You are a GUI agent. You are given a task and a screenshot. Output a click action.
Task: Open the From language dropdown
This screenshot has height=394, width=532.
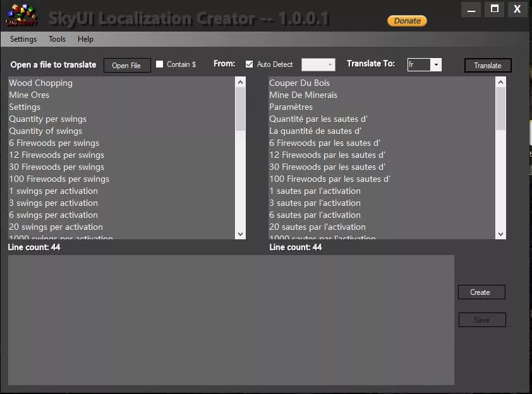coord(318,65)
